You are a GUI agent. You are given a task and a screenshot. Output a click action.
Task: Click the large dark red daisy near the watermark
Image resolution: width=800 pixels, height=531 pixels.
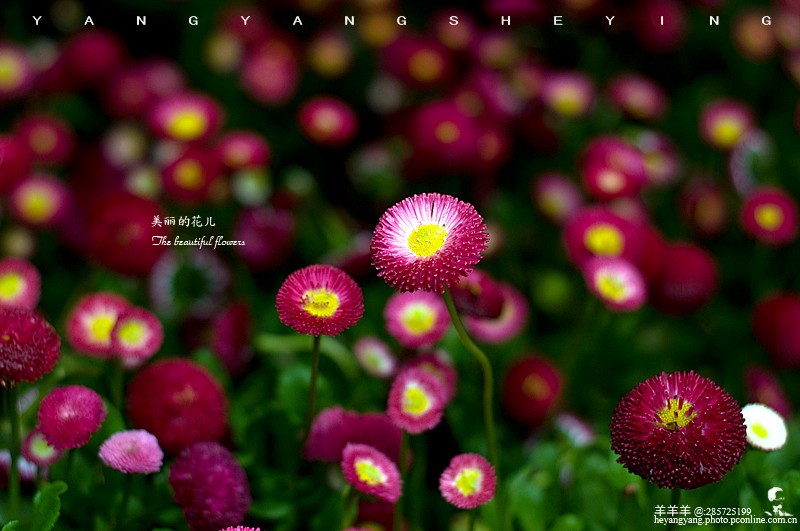click(678, 430)
